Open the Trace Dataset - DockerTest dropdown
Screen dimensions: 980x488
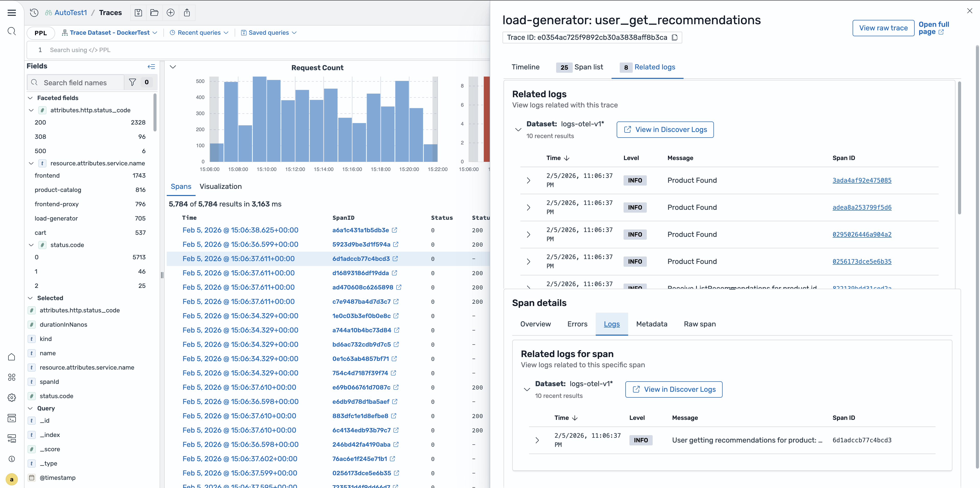click(x=110, y=33)
